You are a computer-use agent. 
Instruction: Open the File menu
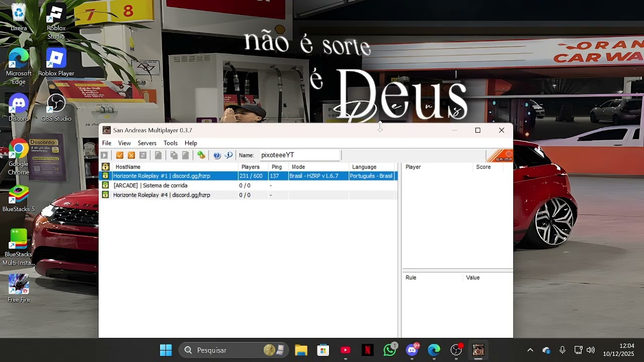point(107,143)
